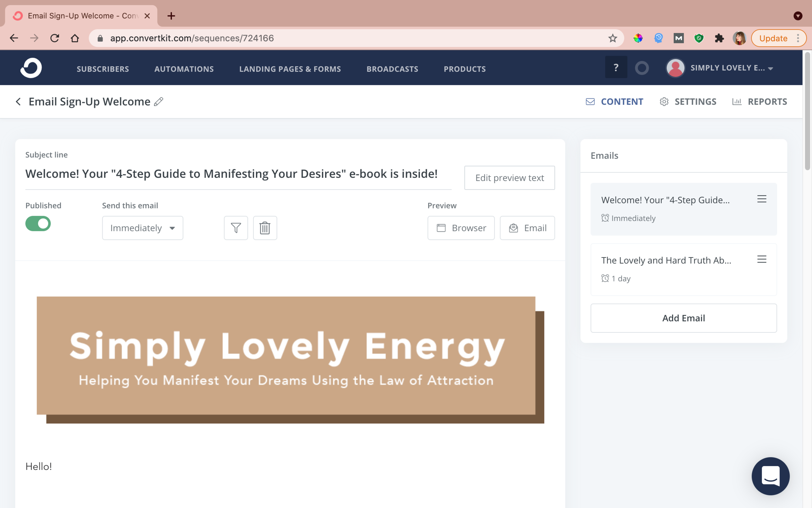Open the Reports tab
812x508 pixels.
(759, 101)
